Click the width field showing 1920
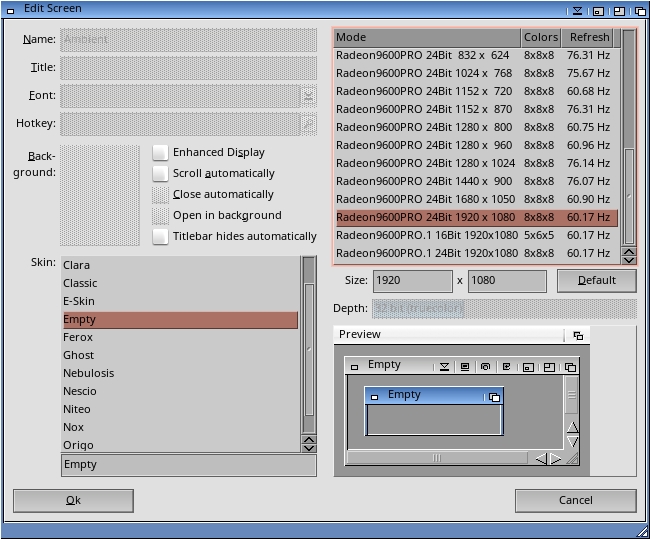The width and height of the screenshot is (650, 539). pos(412,281)
